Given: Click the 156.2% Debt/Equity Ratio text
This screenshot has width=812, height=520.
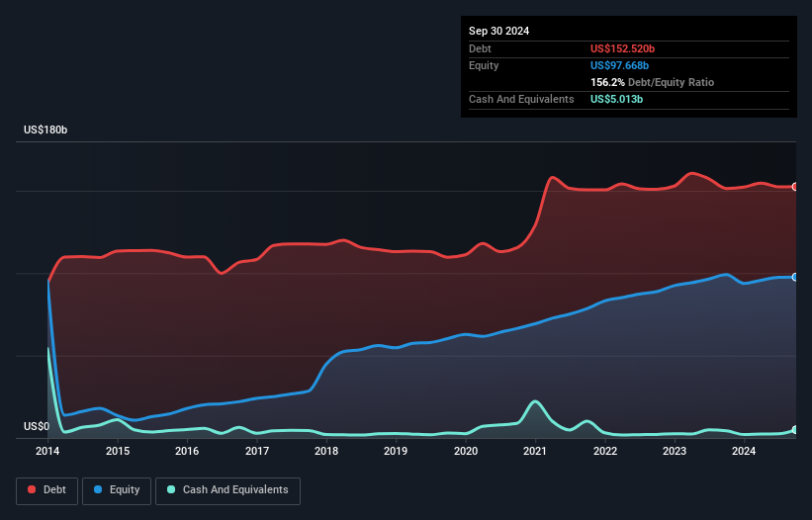Looking at the screenshot, I should coord(652,82).
